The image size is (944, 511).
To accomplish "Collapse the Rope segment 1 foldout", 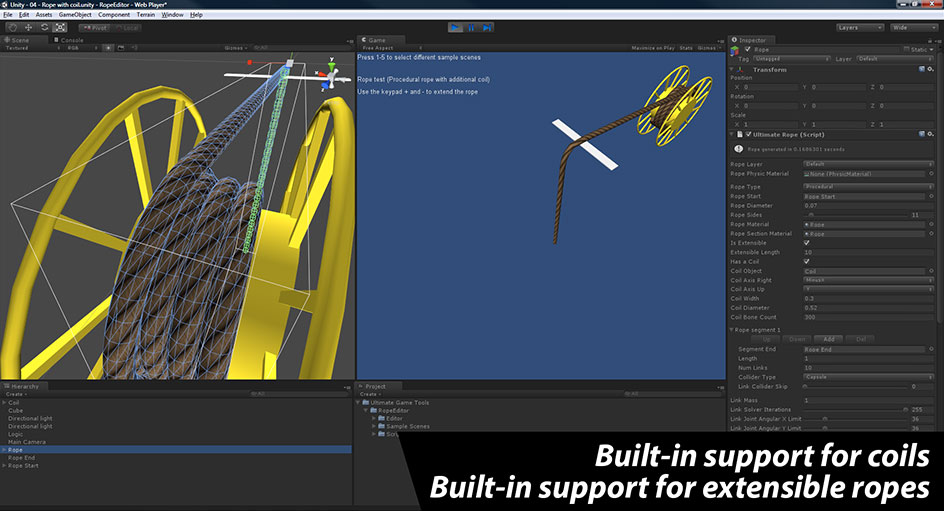I will coord(732,330).
